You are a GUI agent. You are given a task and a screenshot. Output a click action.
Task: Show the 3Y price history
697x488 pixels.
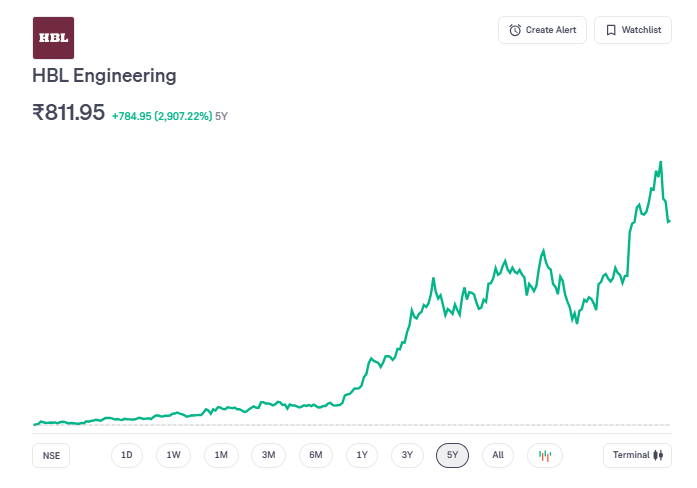(407, 455)
